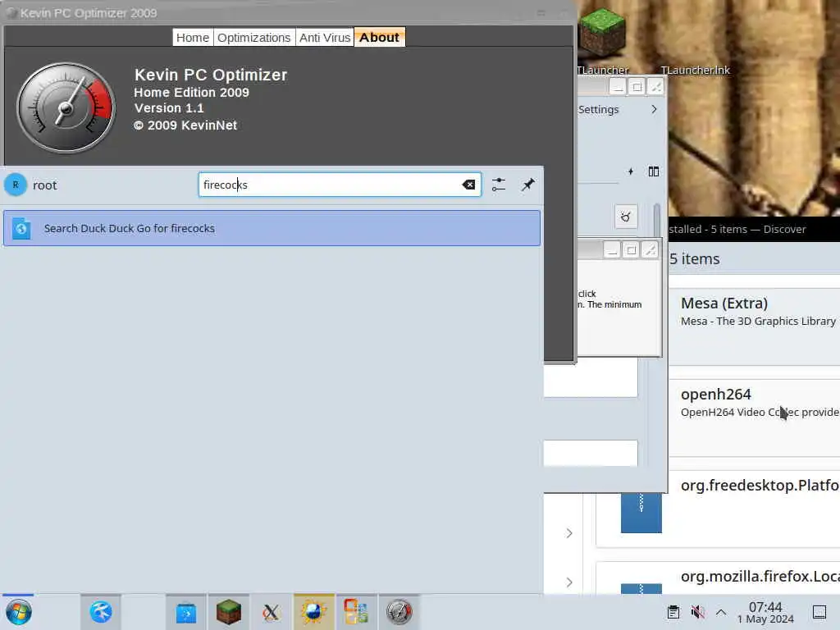Click the broom clear button
The width and height of the screenshot is (840, 630).
tap(626, 217)
